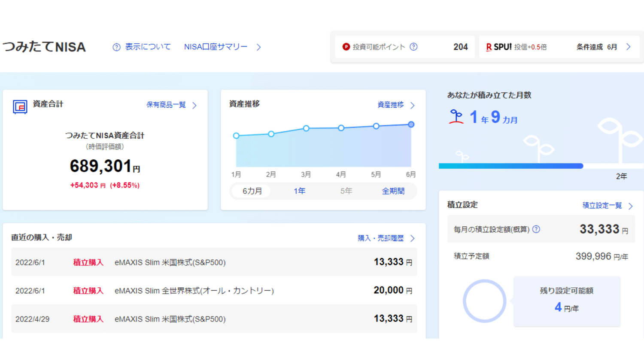
Task: Open NISA口座サマリー link
Action: pyautogui.click(x=216, y=47)
